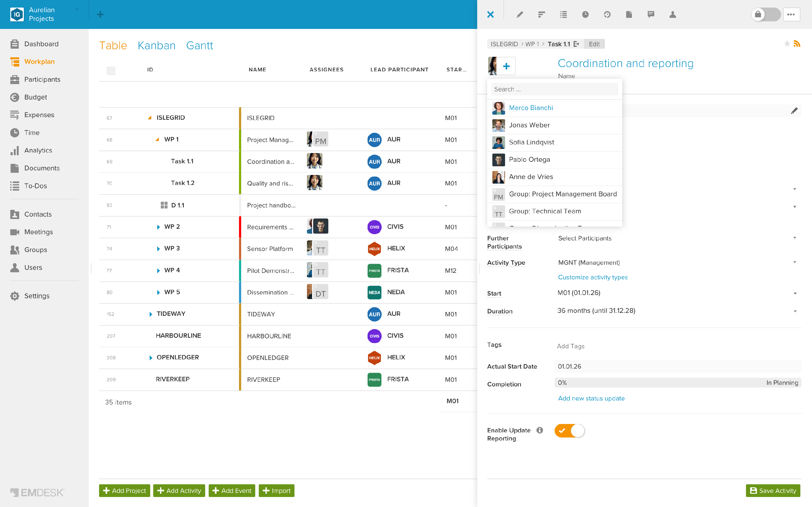Click the pencil edit icon in panel toolbar

pyautogui.click(x=520, y=14)
